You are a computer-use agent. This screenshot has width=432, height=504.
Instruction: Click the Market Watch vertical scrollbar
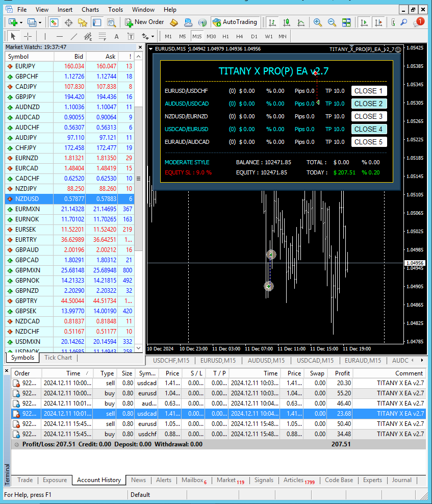point(139,204)
